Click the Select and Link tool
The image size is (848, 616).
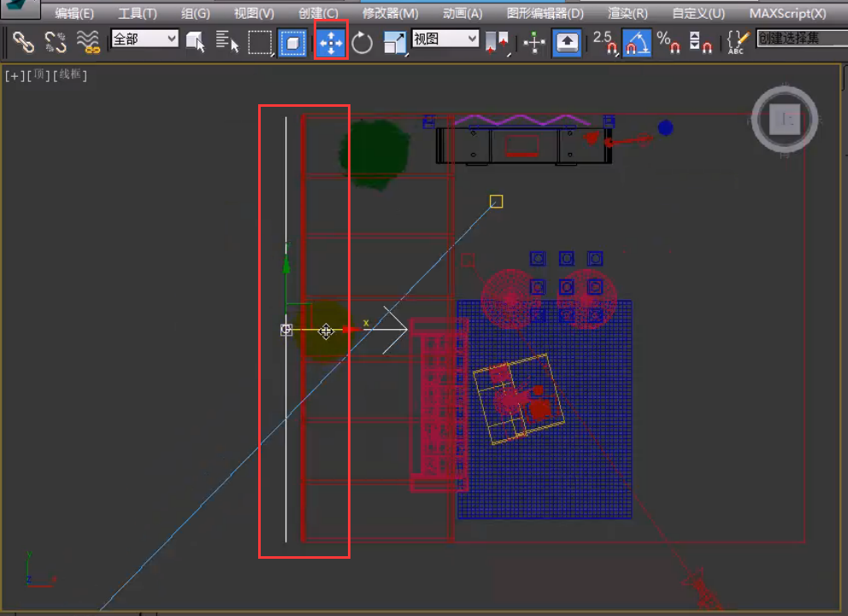(x=23, y=41)
